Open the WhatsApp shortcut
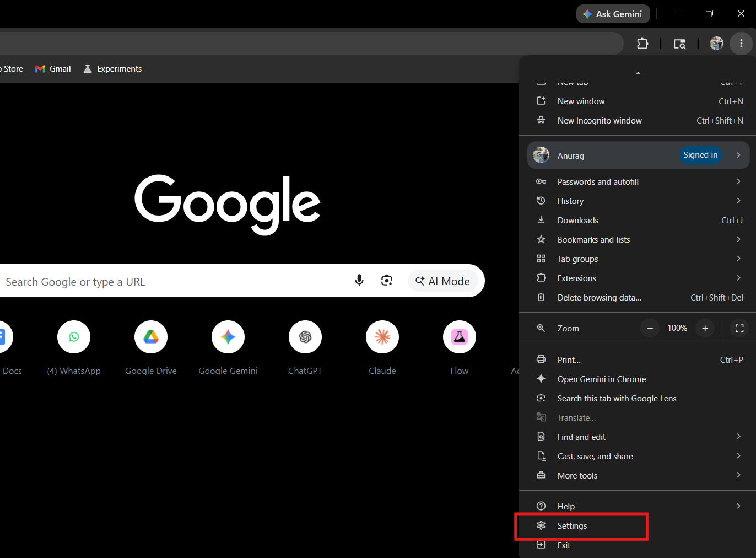 (x=74, y=348)
